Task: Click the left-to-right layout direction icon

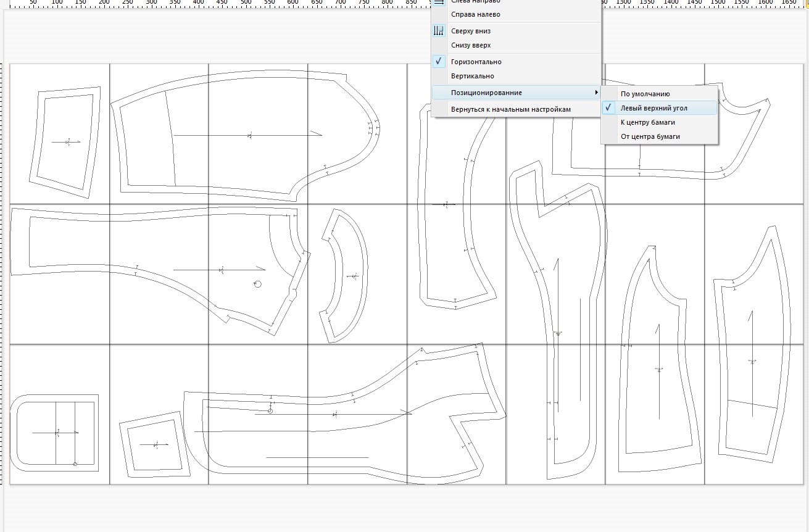Action: (x=439, y=2)
